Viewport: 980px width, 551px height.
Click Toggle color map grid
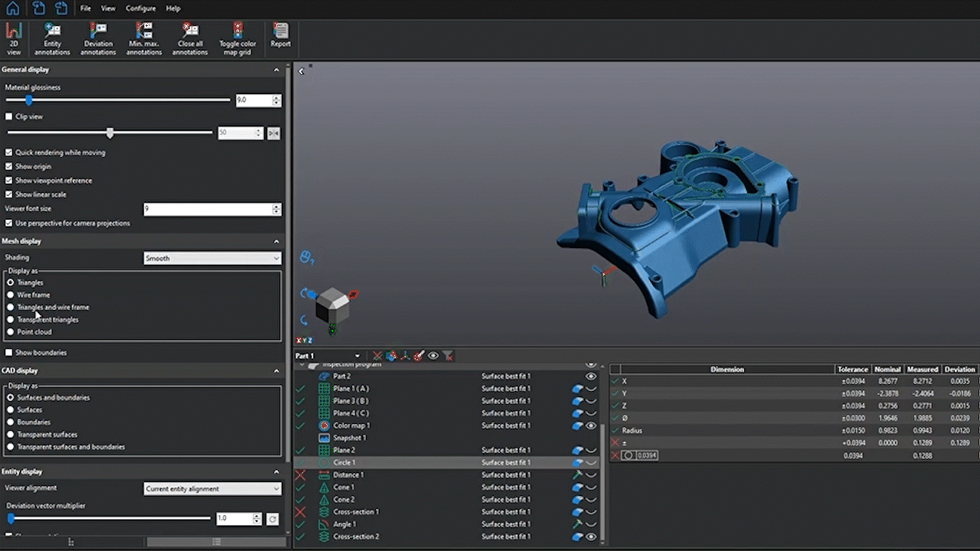pos(237,38)
